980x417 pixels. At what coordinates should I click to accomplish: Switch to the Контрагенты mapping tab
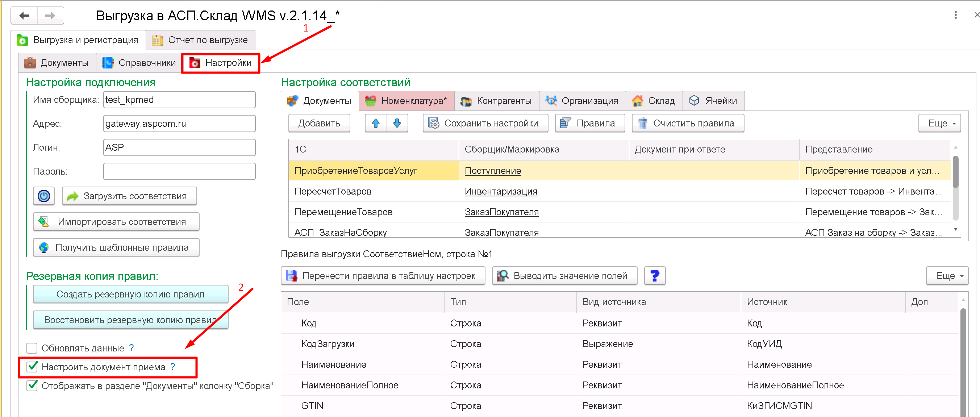click(496, 101)
